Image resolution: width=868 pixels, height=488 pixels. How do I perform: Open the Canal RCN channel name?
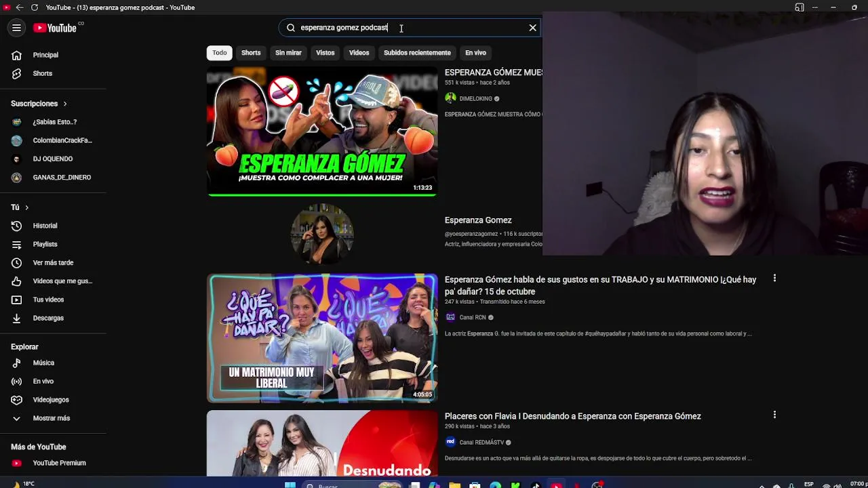coord(472,318)
